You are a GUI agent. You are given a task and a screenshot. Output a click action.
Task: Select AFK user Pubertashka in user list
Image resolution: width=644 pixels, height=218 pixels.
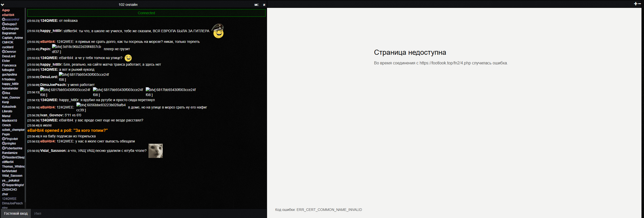coord(12,148)
